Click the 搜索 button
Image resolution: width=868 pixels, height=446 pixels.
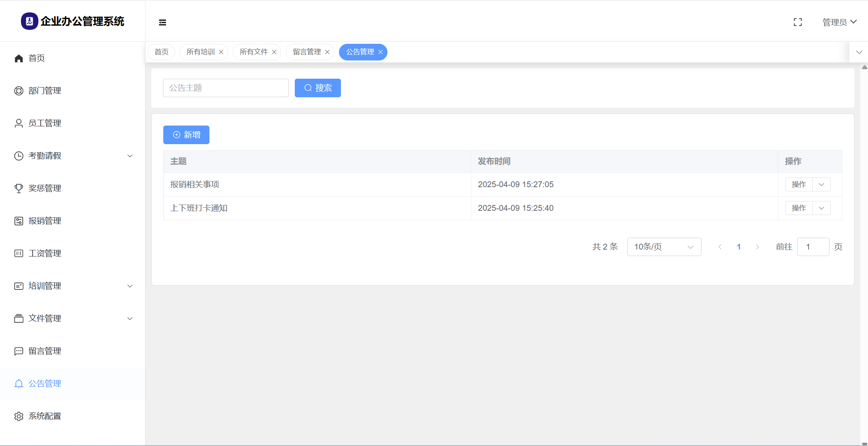tap(318, 88)
